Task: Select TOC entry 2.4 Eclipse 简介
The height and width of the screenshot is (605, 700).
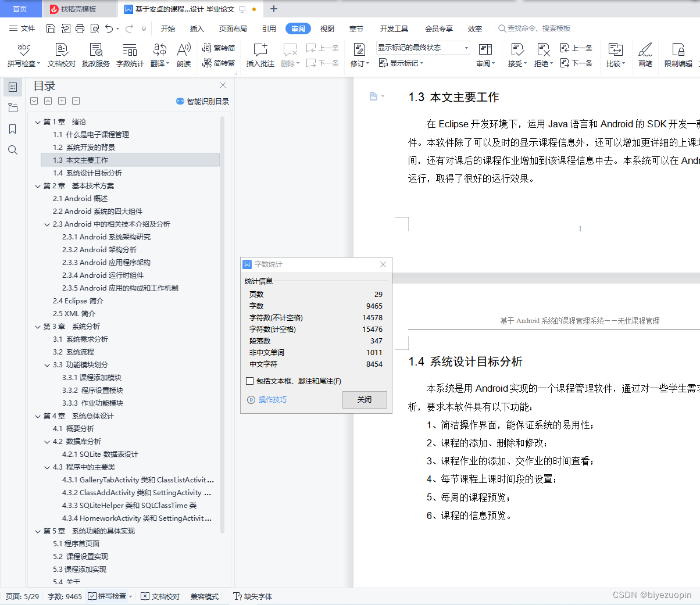Action: pos(78,300)
